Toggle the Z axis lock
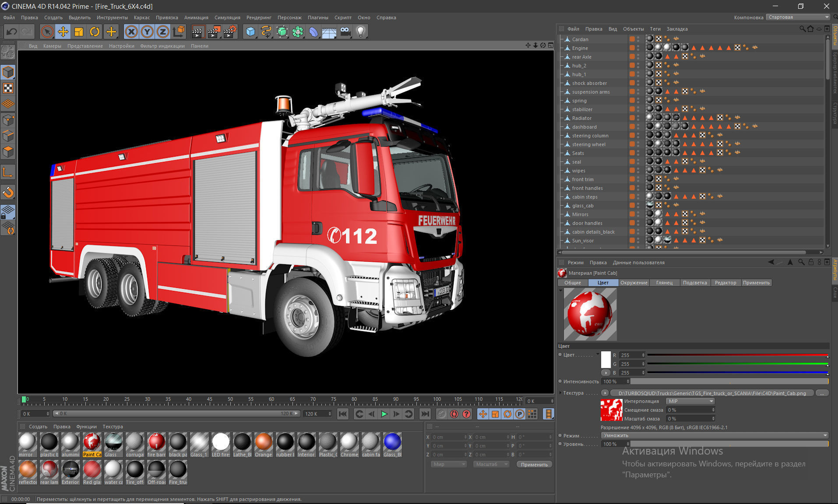This screenshot has height=504, width=838. (163, 31)
